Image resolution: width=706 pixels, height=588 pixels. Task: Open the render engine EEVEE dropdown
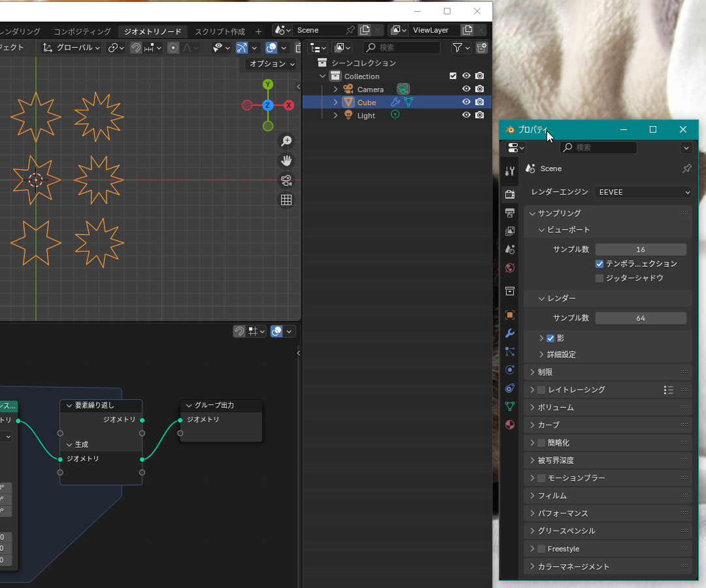[643, 192]
